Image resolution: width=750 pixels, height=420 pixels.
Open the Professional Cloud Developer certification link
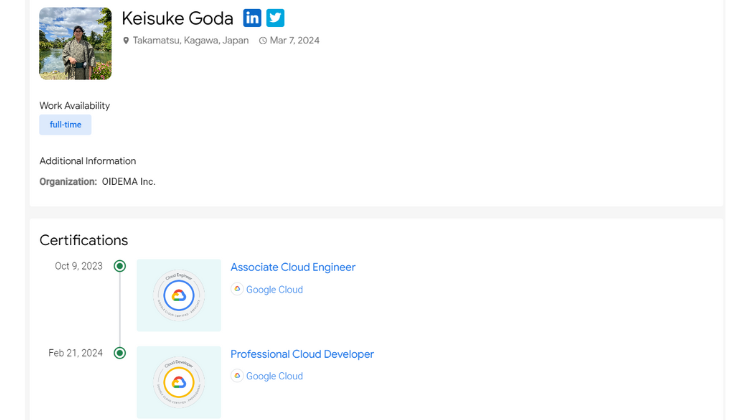(302, 354)
